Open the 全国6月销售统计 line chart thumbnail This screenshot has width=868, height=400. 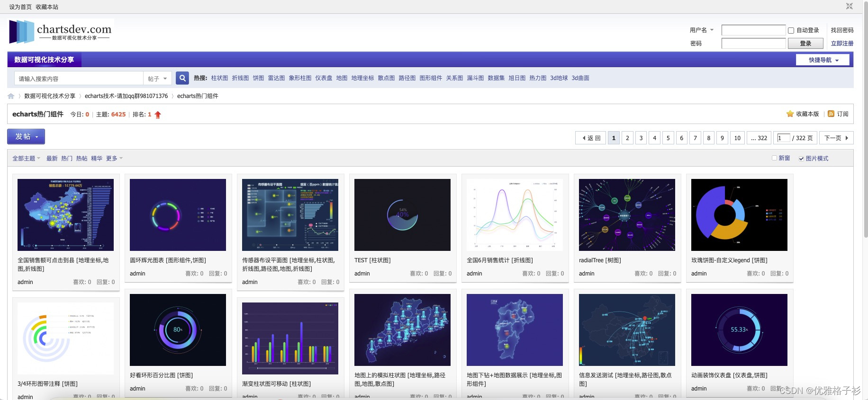515,215
